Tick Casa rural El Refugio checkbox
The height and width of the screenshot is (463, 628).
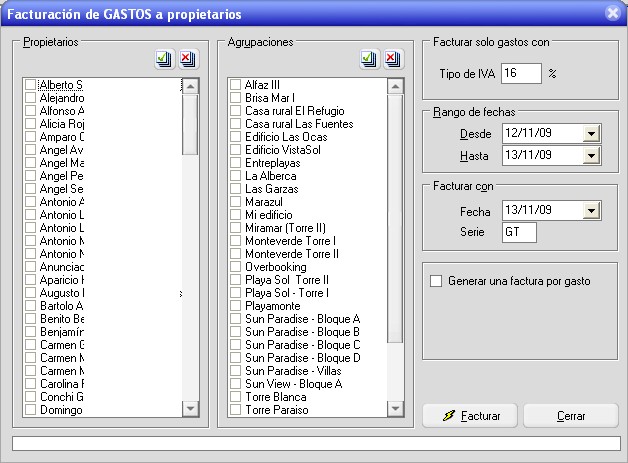236,111
